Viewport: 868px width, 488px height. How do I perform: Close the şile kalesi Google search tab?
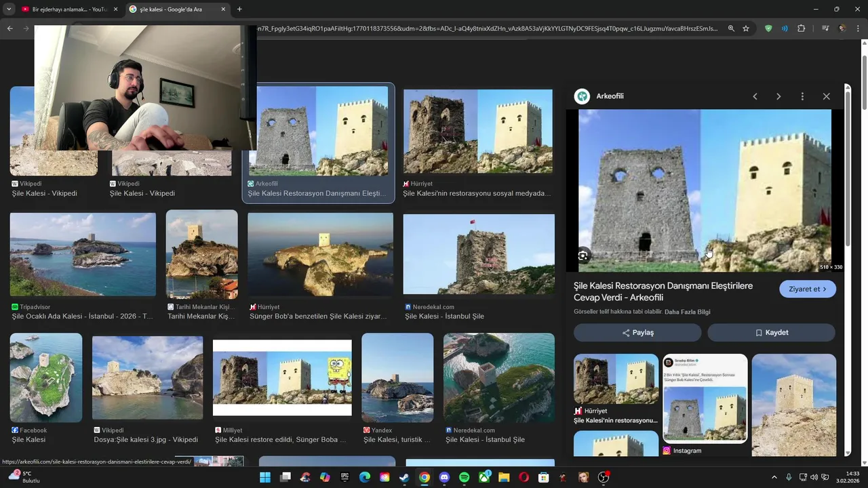click(x=223, y=9)
